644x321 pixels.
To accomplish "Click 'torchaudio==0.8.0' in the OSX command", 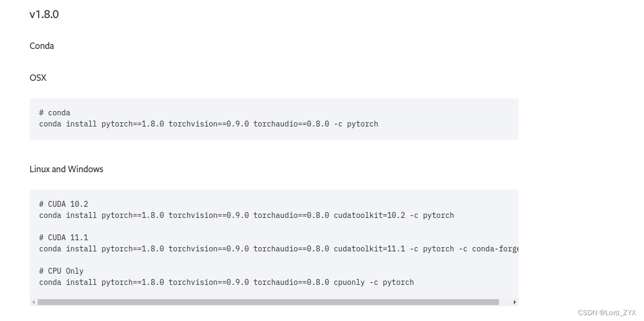I will (x=291, y=124).
